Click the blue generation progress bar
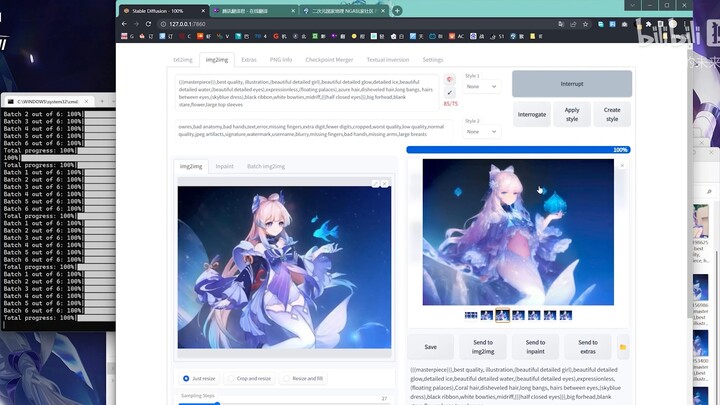This screenshot has height=405, width=720. (x=518, y=150)
